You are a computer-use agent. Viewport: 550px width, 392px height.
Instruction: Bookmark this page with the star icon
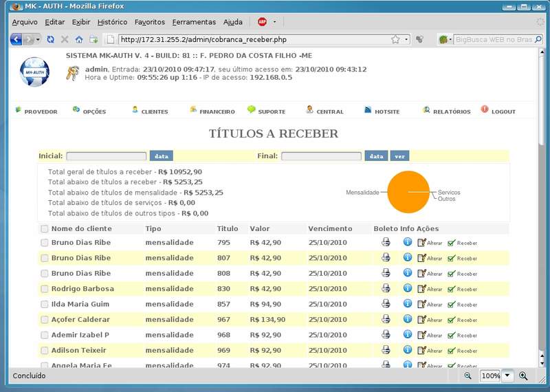395,39
